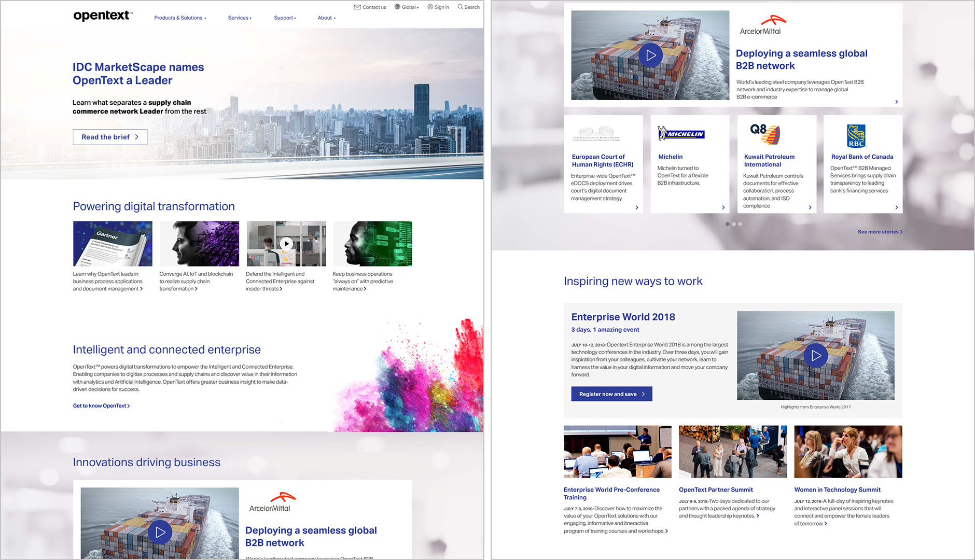Play the insider threats office video
Screen dimensions: 975x560
(286, 244)
